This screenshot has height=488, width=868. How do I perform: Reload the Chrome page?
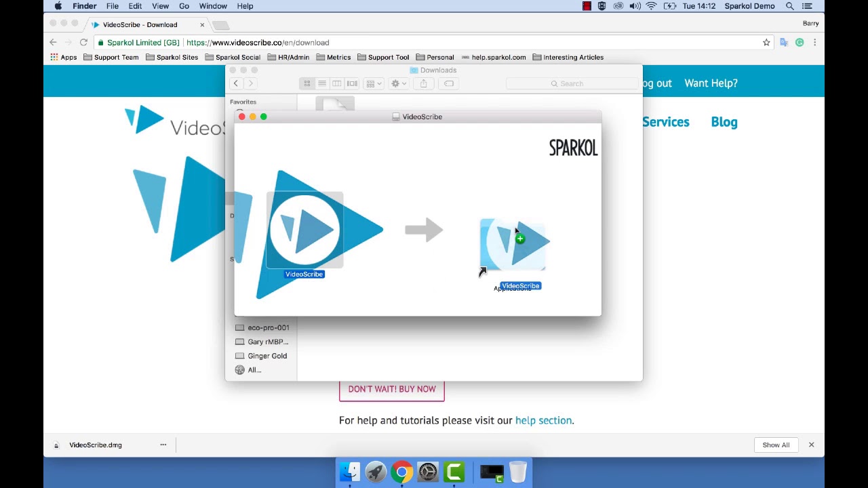coord(83,42)
